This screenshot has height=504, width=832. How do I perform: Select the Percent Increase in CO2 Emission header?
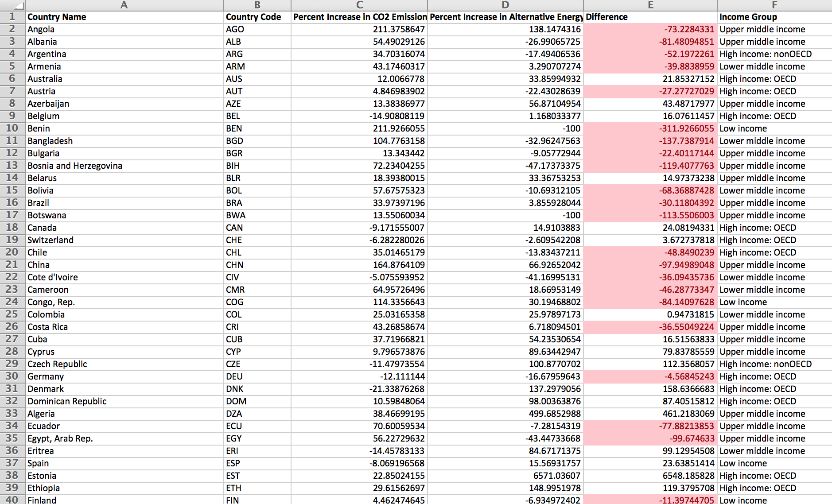tap(360, 17)
